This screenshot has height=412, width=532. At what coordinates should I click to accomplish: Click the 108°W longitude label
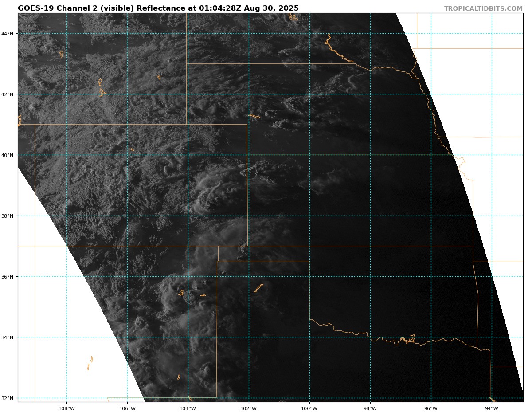(x=66, y=408)
